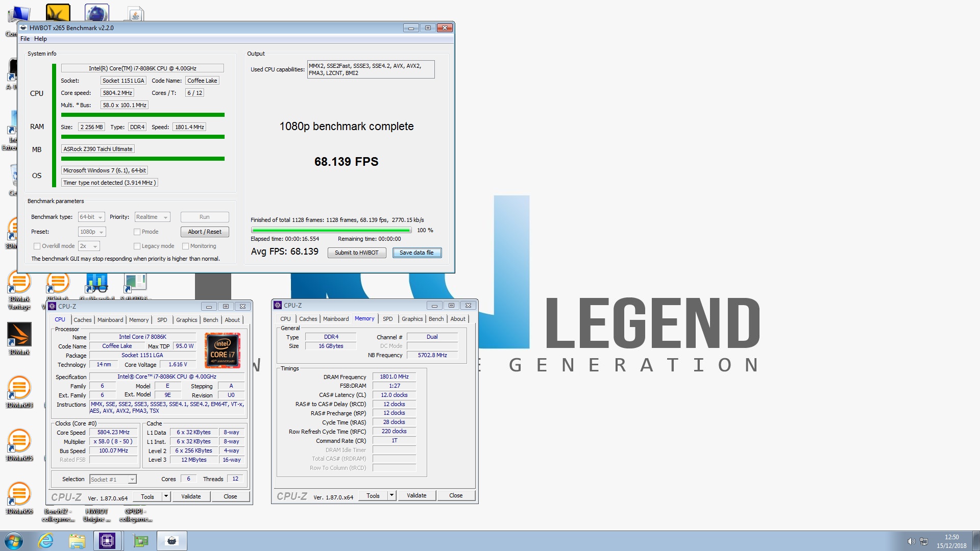Enable the Overkill mode checkbox
The width and height of the screenshot is (980, 551).
pyautogui.click(x=37, y=246)
